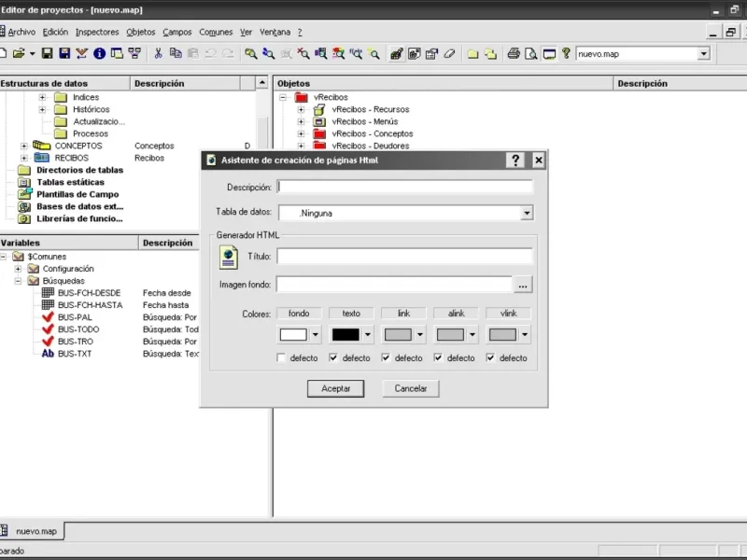Click the dialog's question mark help button
This screenshot has height=560, width=747.
click(x=515, y=160)
